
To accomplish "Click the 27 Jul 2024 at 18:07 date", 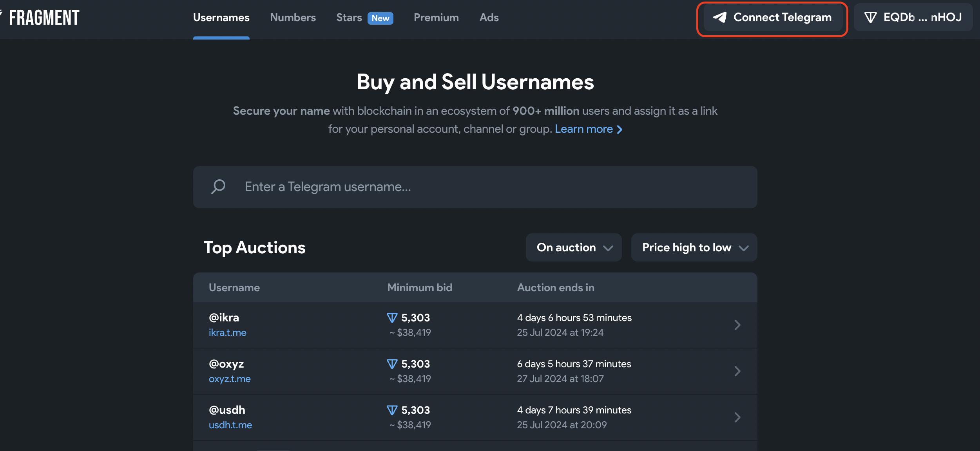I will pyautogui.click(x=560, y=379).
